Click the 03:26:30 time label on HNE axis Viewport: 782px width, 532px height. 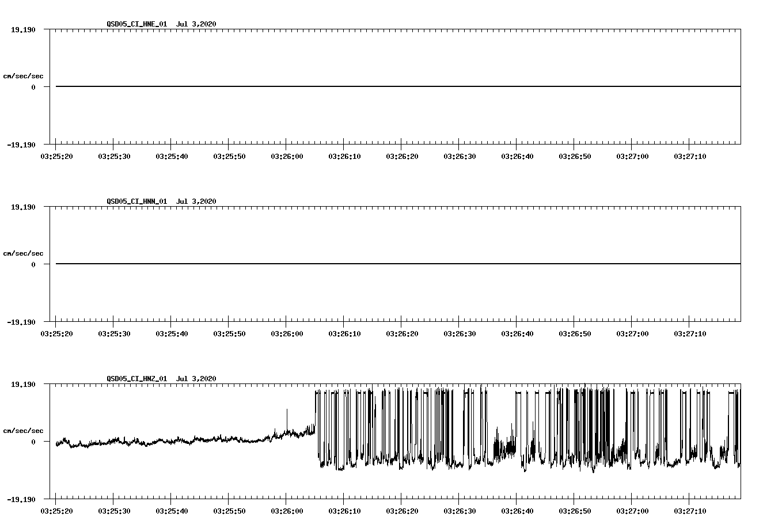pyautogui.click(x=459, y=157)
